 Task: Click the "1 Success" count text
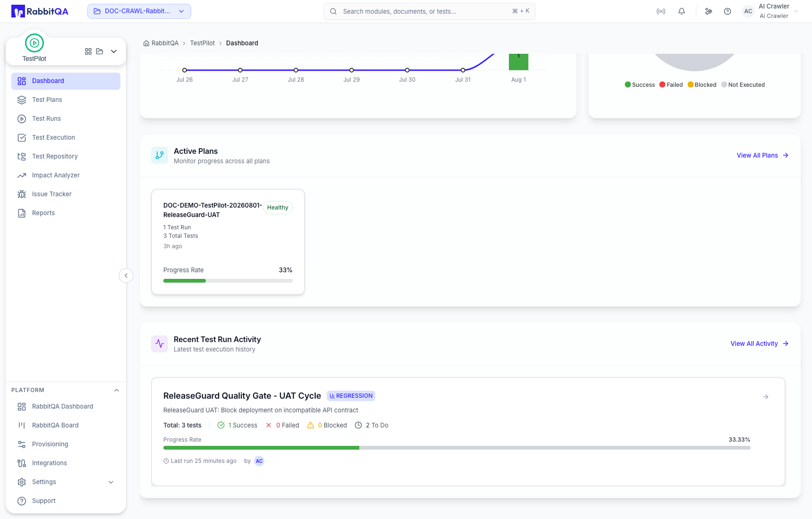tap(243, 425)
